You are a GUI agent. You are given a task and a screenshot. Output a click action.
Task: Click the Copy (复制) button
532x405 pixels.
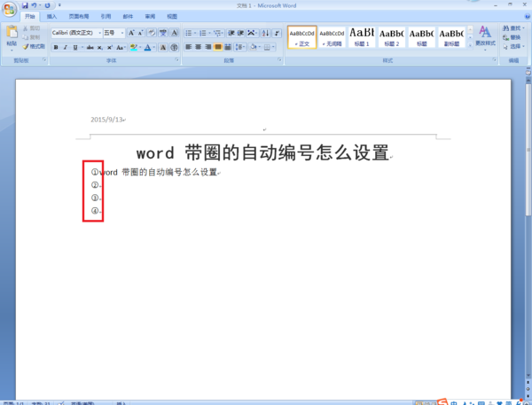31,37
